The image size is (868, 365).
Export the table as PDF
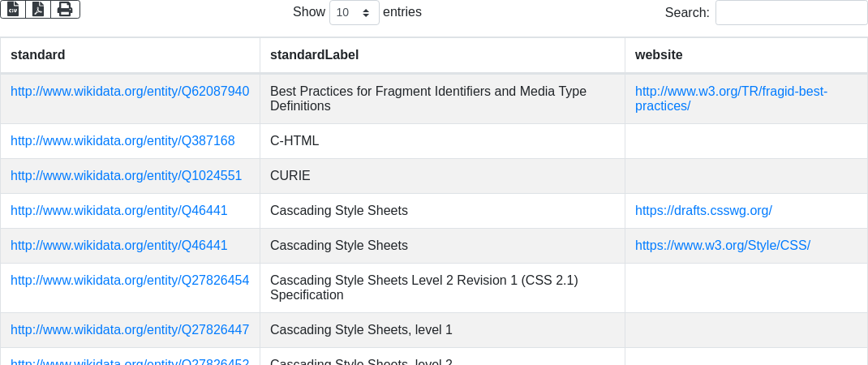[38, 9]
